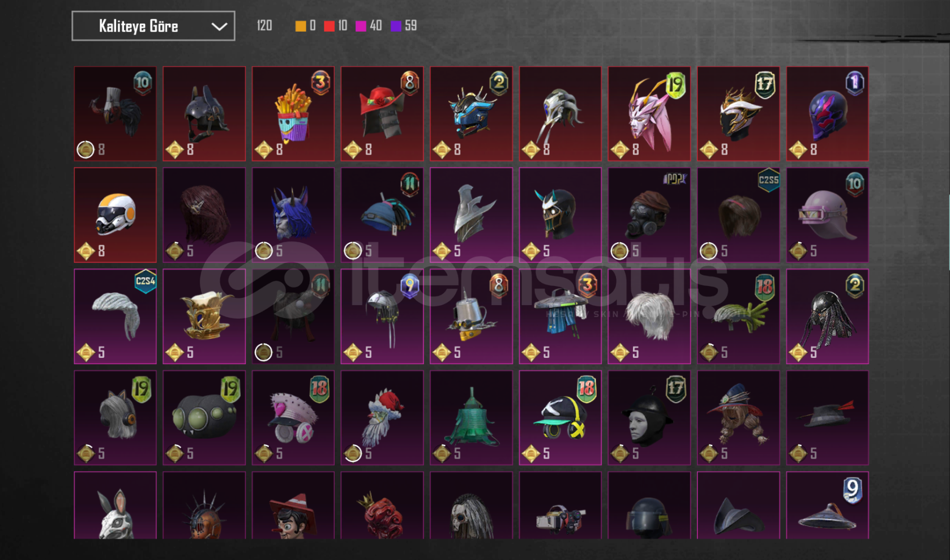The width and height of the screenshot is (950, 560).
Task: Select the C2S4 white dreadlocks hair
Action: coord(115,316)
